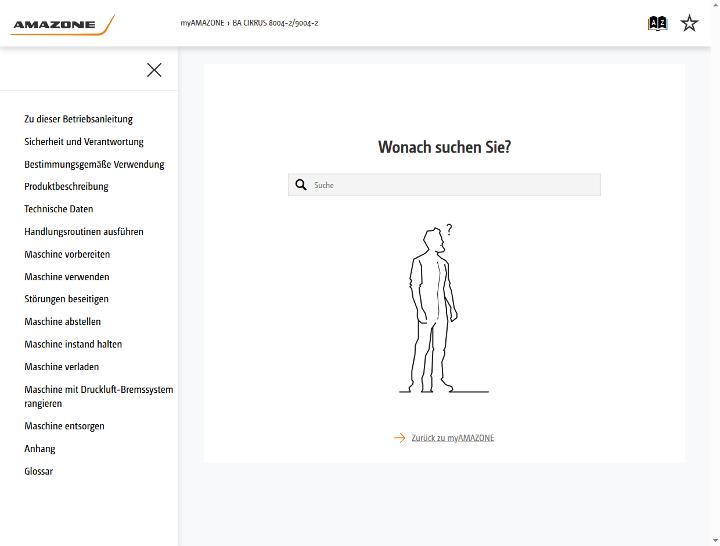Open Zu dieser Betriebsanleitung chapter

79,119
